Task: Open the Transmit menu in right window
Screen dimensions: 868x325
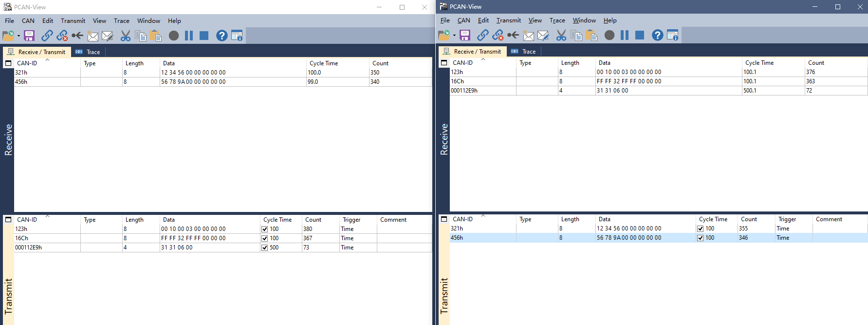Action: point(508,20)
